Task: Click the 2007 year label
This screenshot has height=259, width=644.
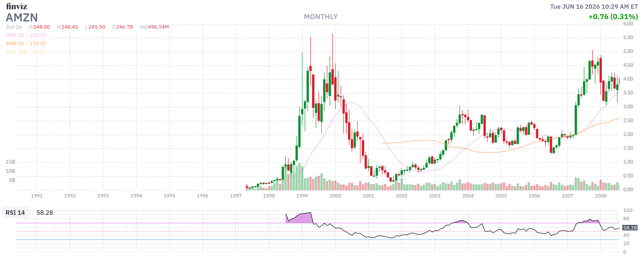Action: pos(568,196)
